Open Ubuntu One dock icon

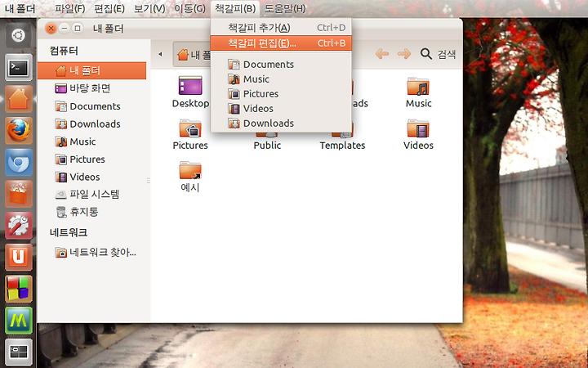click(x=18, y=257)
